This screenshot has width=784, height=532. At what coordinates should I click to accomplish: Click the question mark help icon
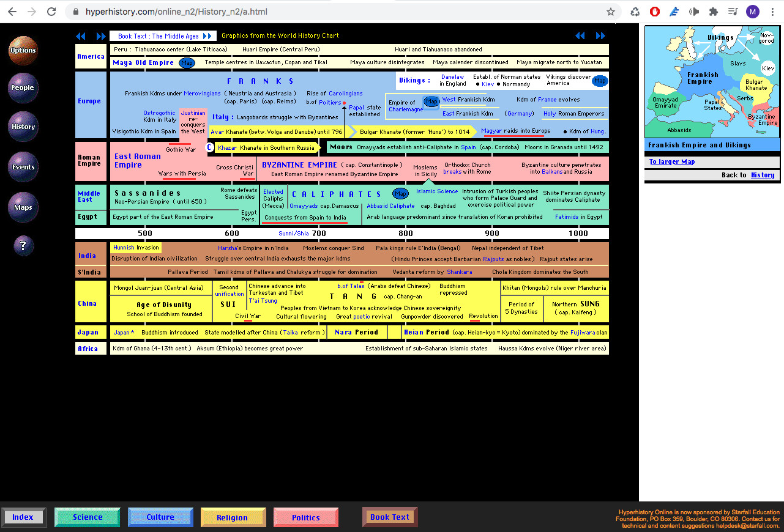pos(23,245)
